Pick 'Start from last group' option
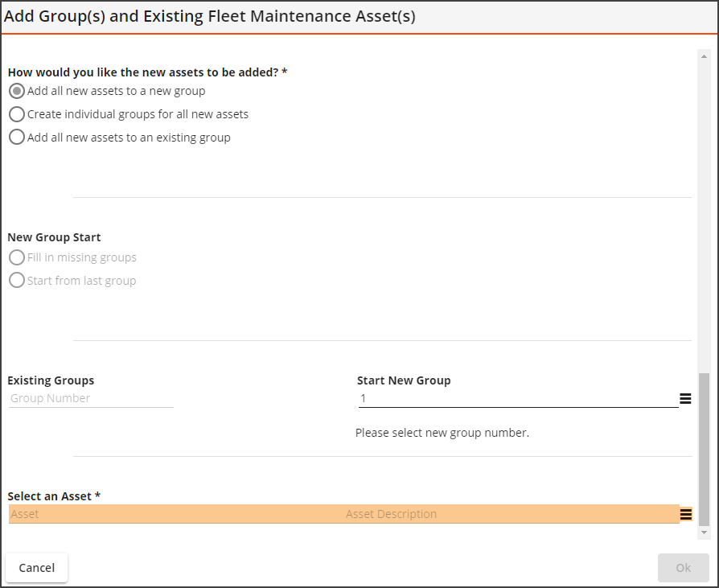This screenshot has height=588, width=719. pos(17,280)
